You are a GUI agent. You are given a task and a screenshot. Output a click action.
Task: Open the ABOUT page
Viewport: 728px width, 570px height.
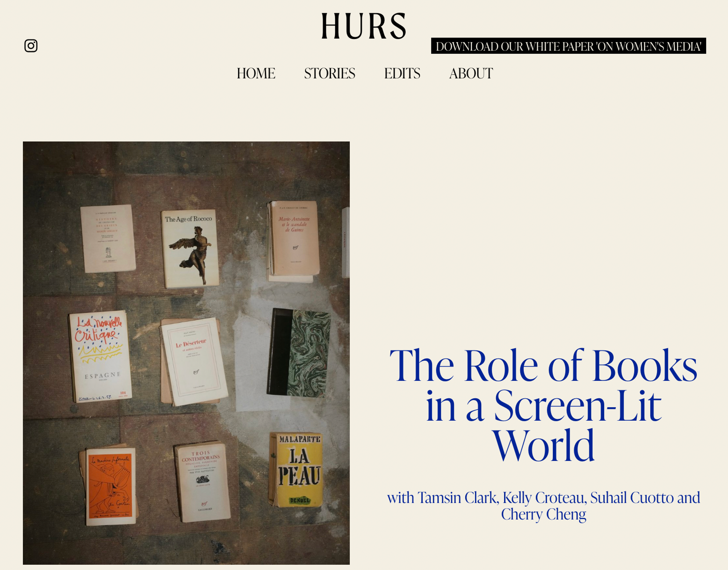pos(471,73)
